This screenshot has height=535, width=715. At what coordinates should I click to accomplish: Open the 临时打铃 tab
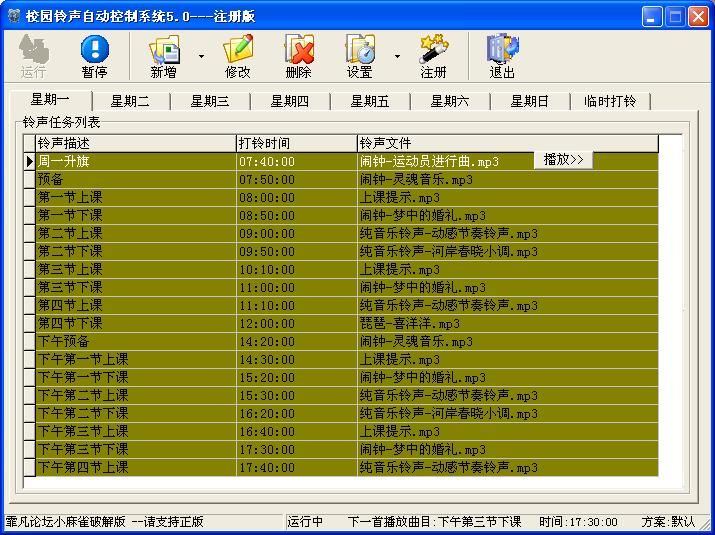tap(610, 101)
